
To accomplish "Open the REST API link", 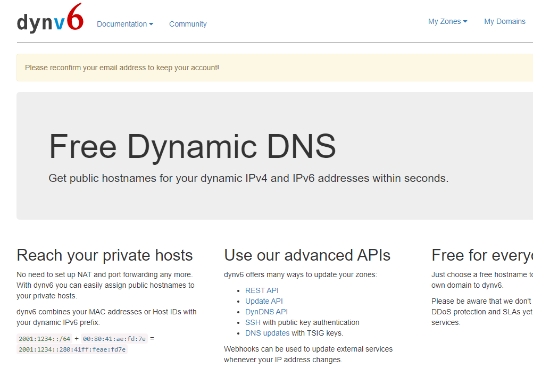I will tap(262, 290).
